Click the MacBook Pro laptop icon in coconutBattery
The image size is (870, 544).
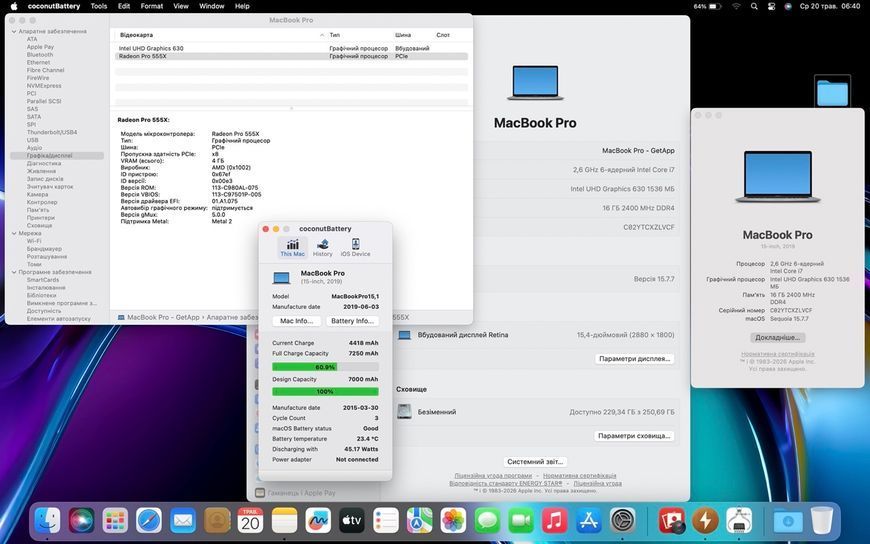(x=281, y=277)
